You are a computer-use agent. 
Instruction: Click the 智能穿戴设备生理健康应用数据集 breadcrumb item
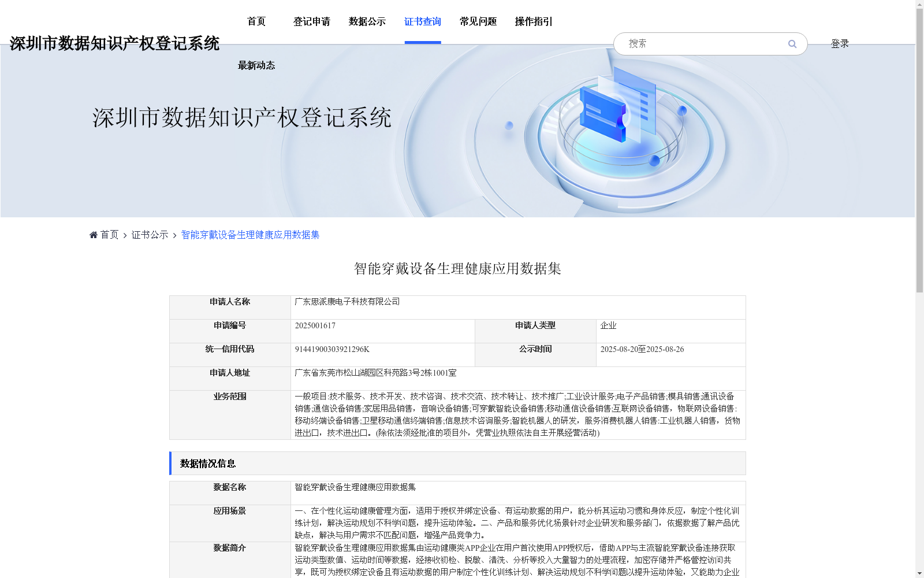click(x=250, y=235)
